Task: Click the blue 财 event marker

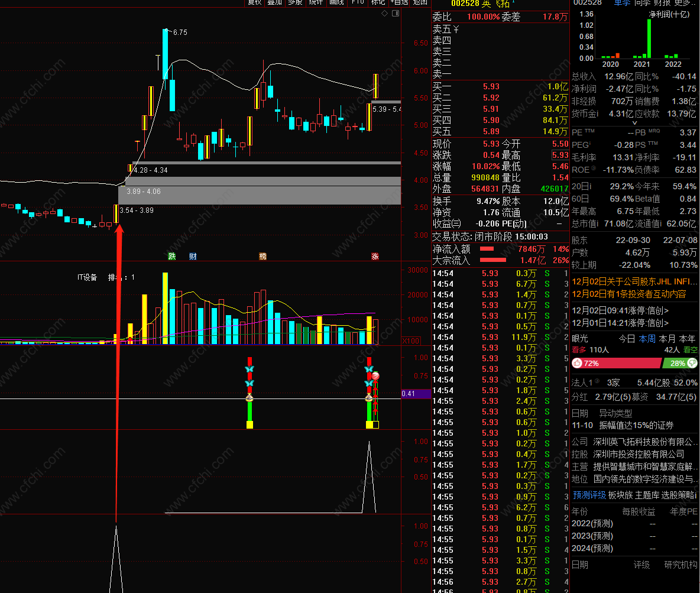Action: point(193,257)
